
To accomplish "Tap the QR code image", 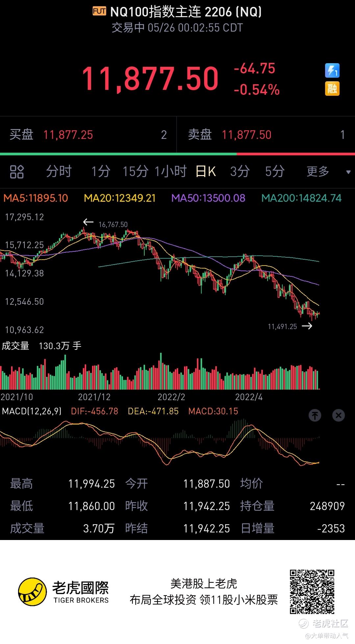I will click(312, 592).
